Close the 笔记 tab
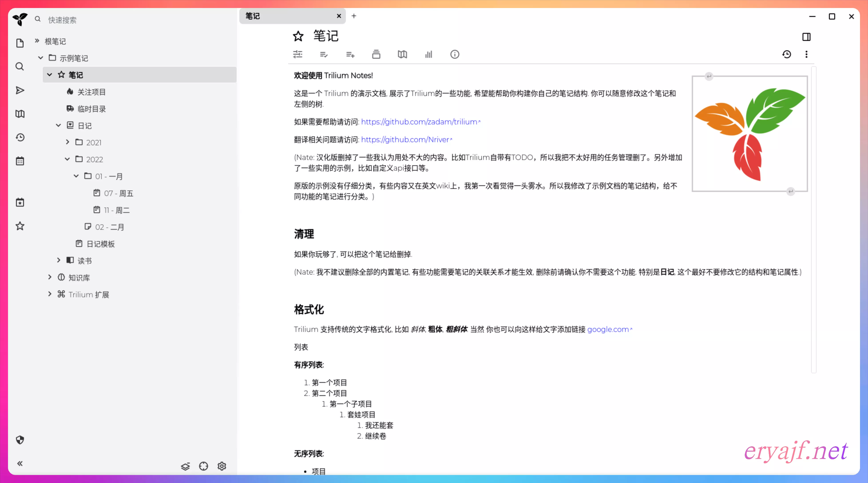The image size is (868, 483). [339, 16]
